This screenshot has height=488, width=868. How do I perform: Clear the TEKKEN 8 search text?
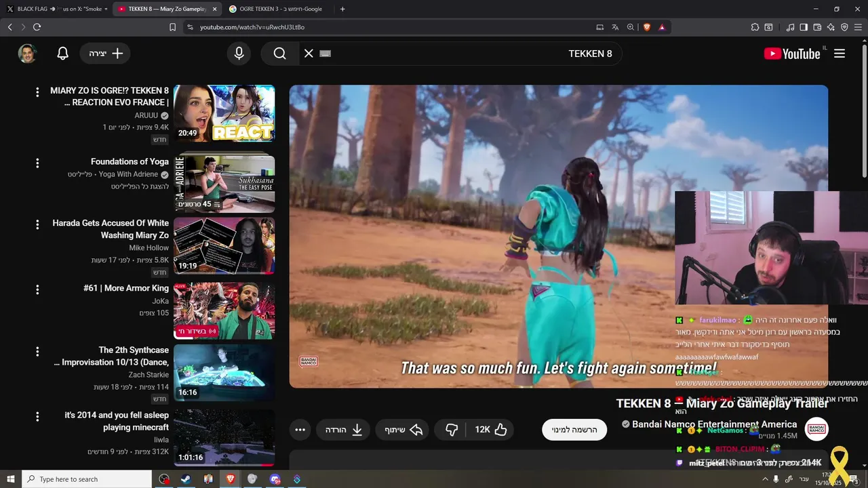[x=309, y=54]
